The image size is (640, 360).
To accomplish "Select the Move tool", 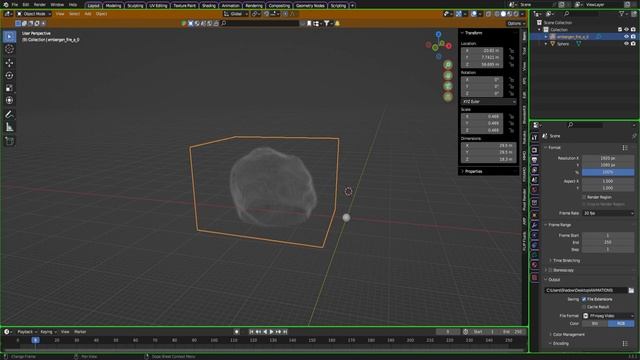I will [9, 62].
